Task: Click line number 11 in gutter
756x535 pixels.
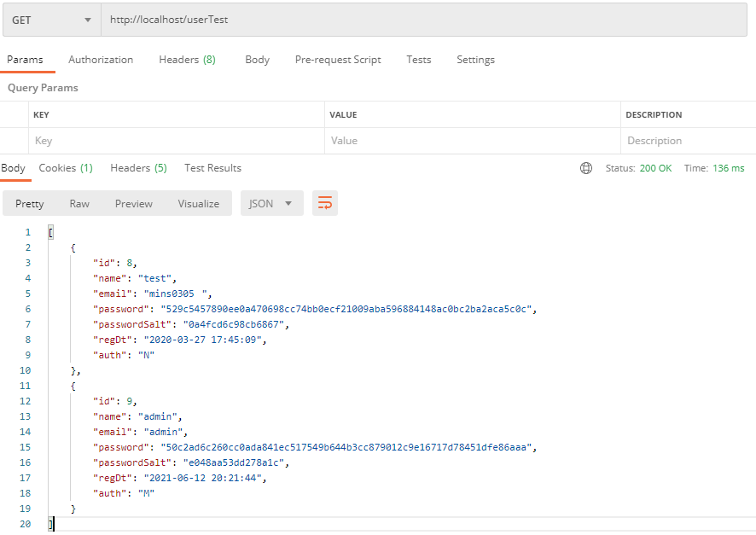Action: click(25, 386)
